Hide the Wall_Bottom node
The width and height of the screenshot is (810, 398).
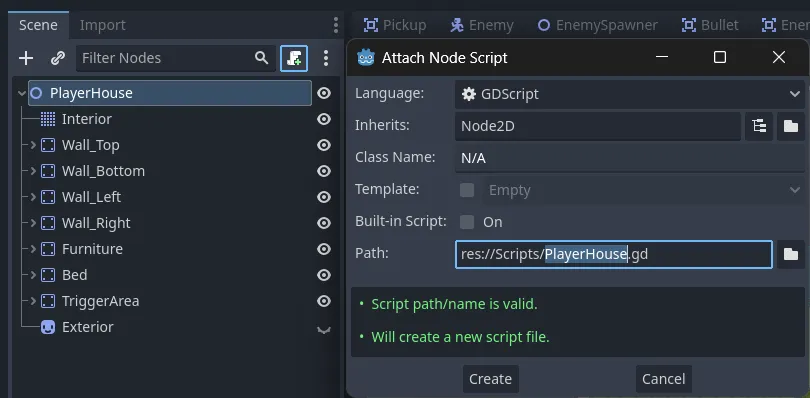(x=324, y=171)
